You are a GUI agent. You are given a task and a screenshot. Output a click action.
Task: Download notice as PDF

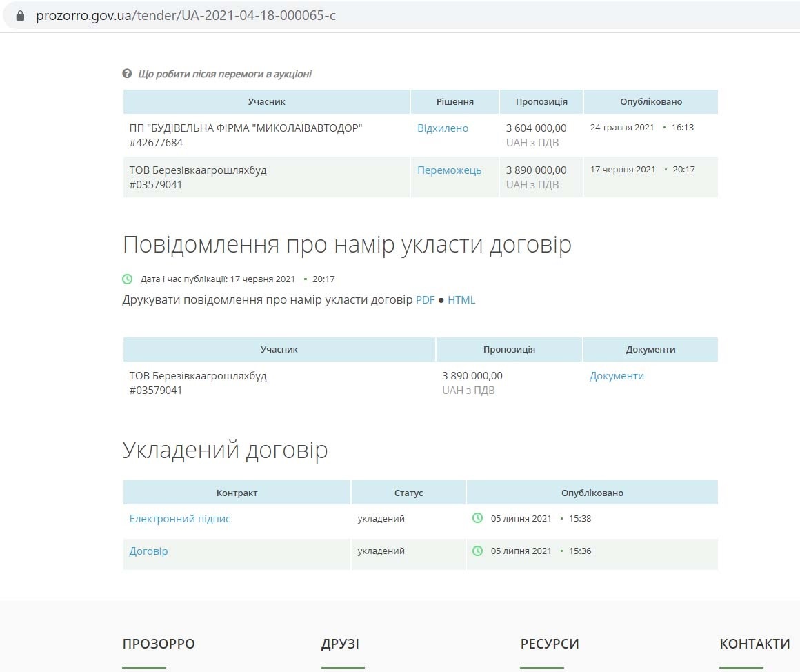pyautogui.click(x=425, y=299)
